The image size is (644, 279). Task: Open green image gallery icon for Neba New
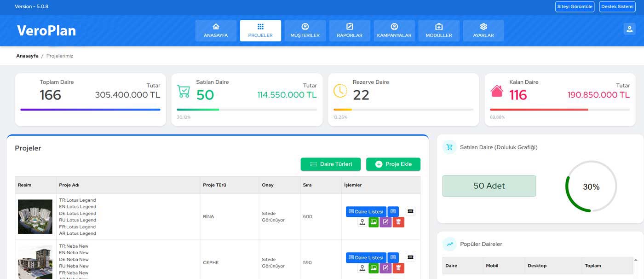374,268
